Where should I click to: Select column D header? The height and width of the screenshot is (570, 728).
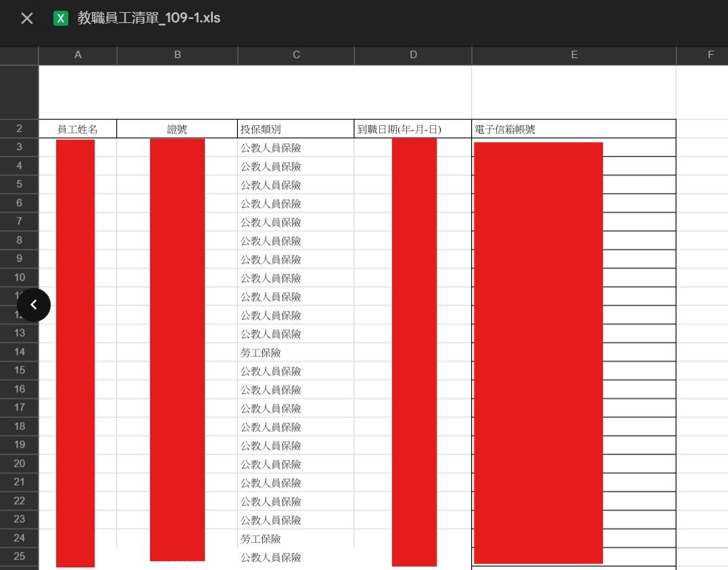(x=413, y=55)
